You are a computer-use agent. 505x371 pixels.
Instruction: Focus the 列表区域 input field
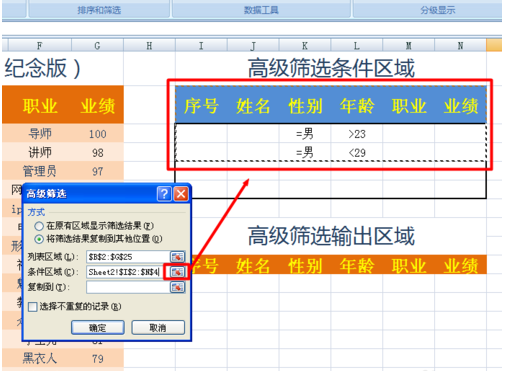[128, 257]
